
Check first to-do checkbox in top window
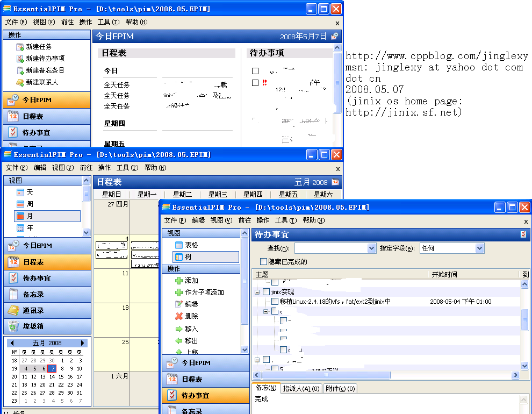coord(255,71)
